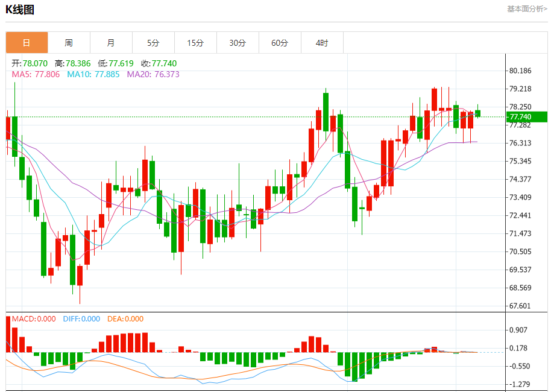
Task: Click the MA10: 77.885 label
Action: coord(93,75)
